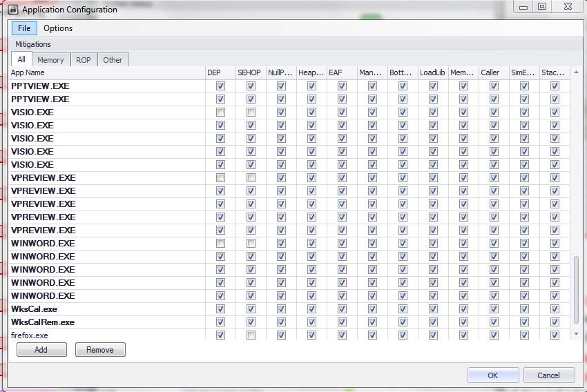Enable SEHOP for firefox.exe

click(x=251, y=335)
